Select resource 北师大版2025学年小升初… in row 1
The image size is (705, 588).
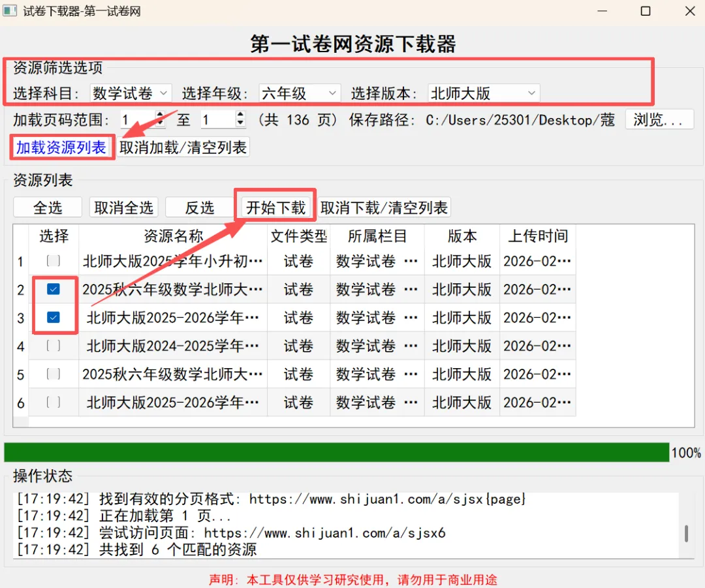pyautogui.click(x=173, y=261)
